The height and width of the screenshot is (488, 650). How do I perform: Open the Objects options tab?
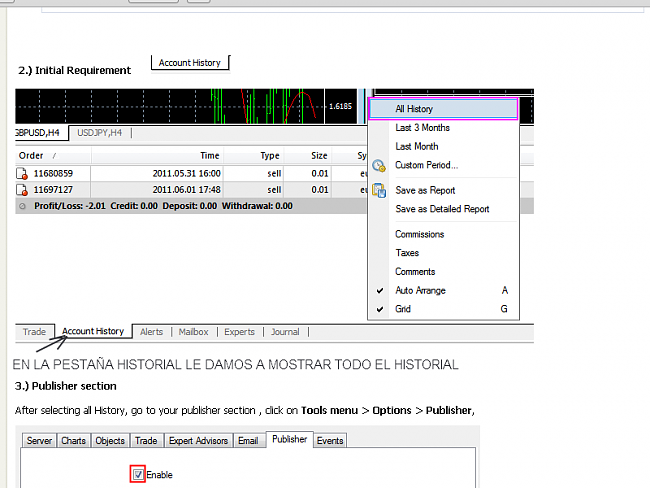pyautogui.click(x=110, y=441)
